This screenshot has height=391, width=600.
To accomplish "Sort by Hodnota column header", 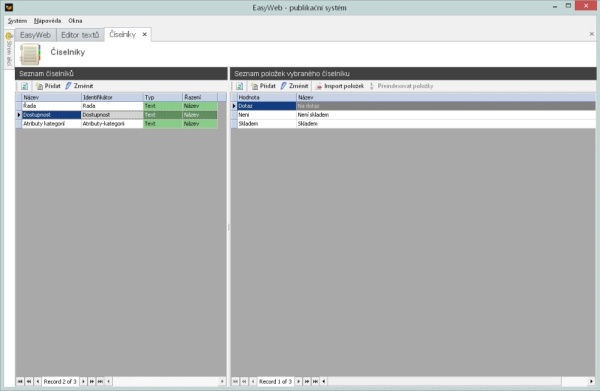I will 267,97.
